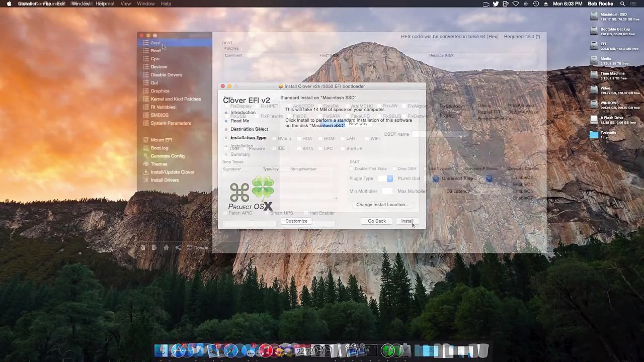Click Change Install Location button

(x=383, y=205)
